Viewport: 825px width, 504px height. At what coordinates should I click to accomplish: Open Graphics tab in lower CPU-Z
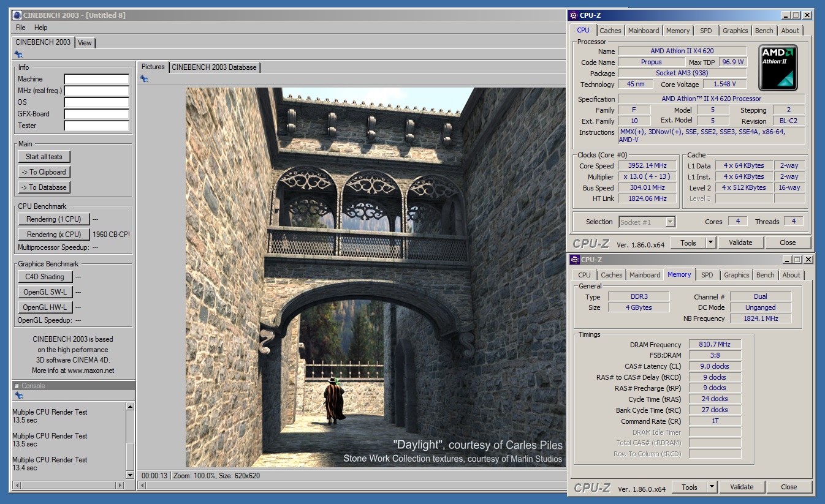pos(737,275)
